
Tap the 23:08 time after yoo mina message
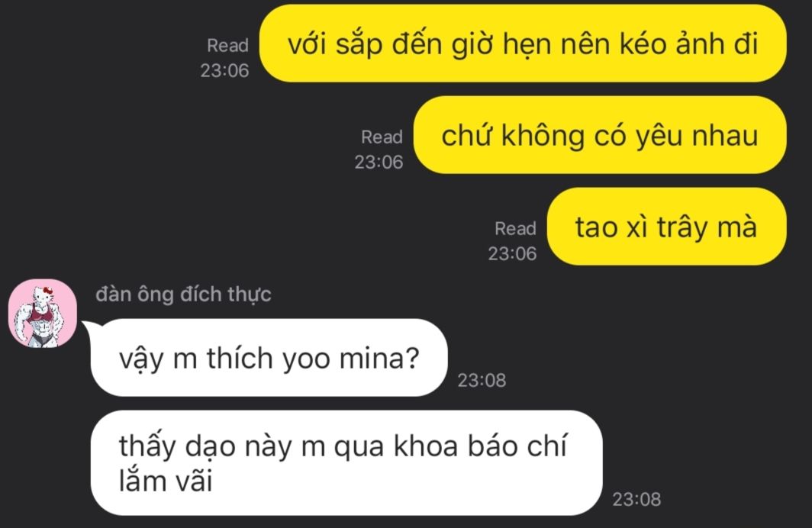pos(482,381)
